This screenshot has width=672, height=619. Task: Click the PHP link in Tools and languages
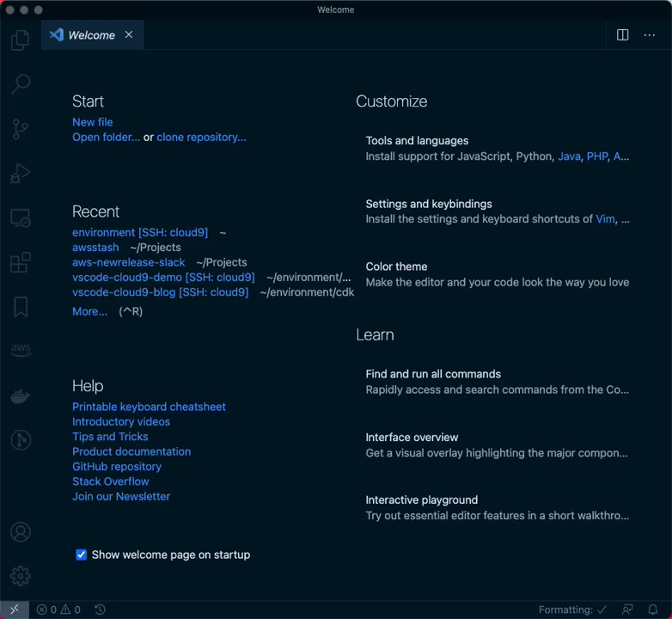597,156
